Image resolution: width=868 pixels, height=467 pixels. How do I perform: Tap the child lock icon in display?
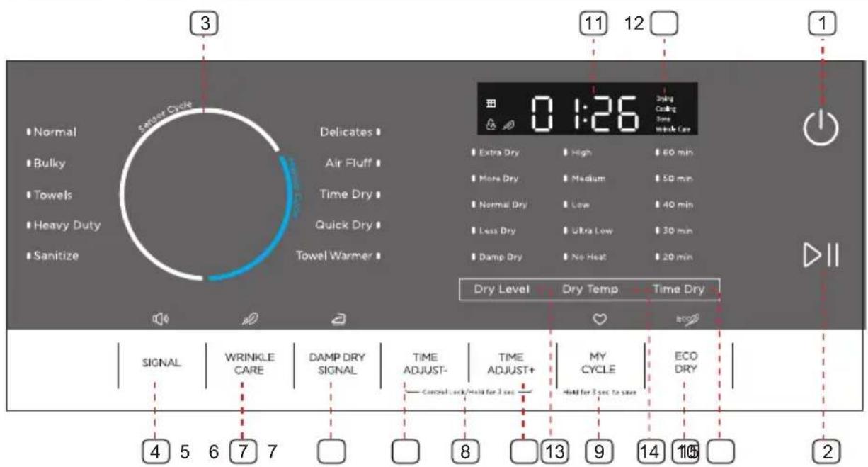[490, 124]
